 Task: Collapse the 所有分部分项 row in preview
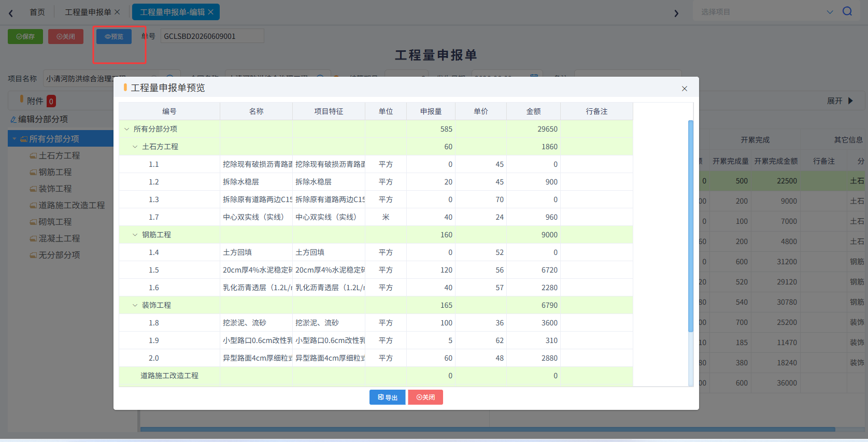pos(126,129)
